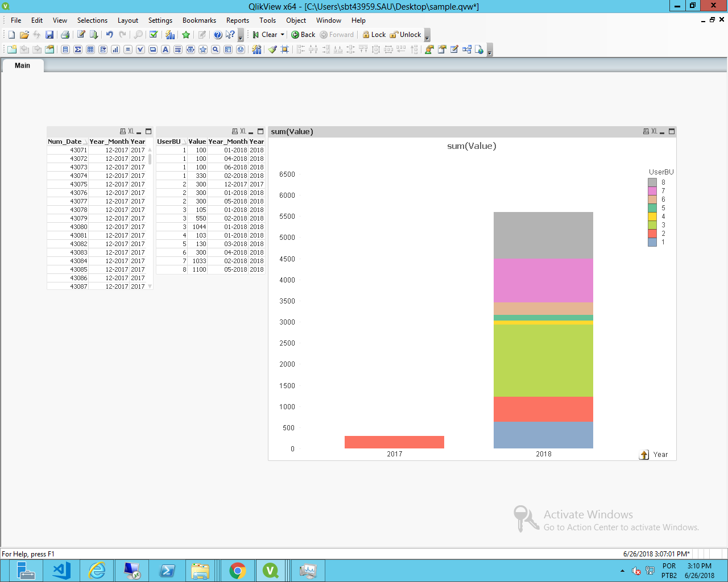Click the Num_Date column sort indicator
The width and height of the screenshot is (728, 582).
coord(85,142)
